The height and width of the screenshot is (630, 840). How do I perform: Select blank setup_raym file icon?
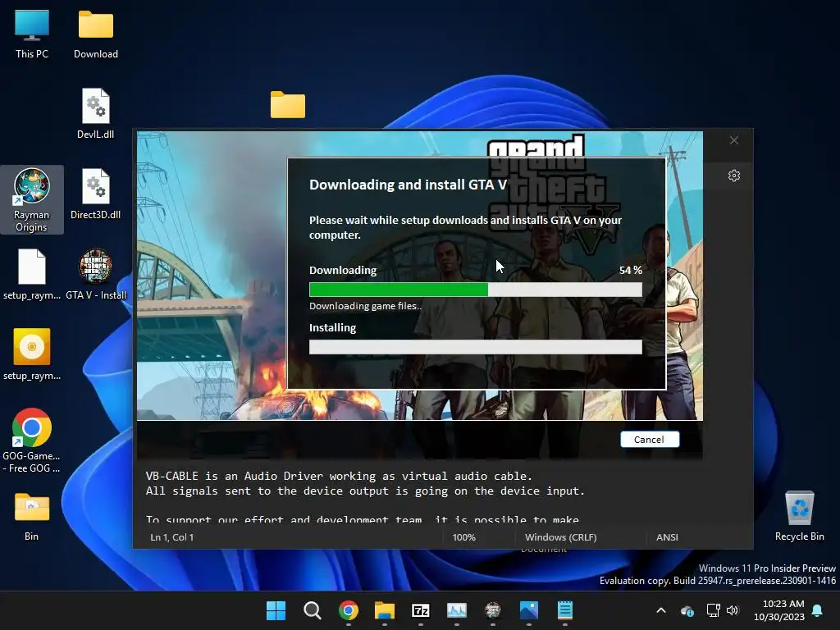click(x=32, y=274)
